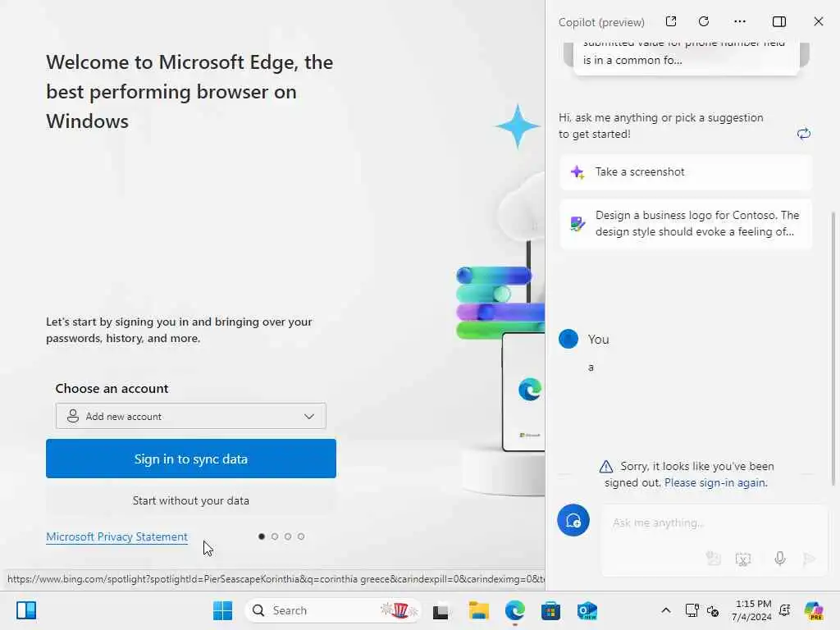Open Task View from taskbar
The height and width of the screenshot is (630, 840).
(441, 610)
